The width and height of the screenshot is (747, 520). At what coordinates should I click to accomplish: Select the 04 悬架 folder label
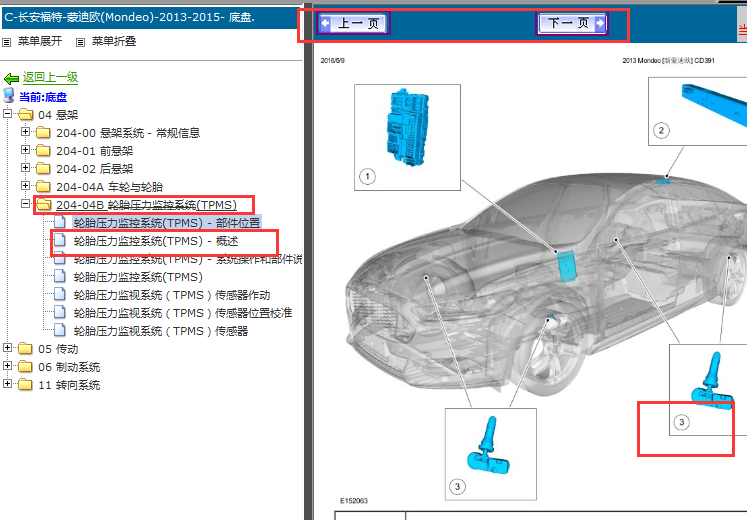(58, 115)
